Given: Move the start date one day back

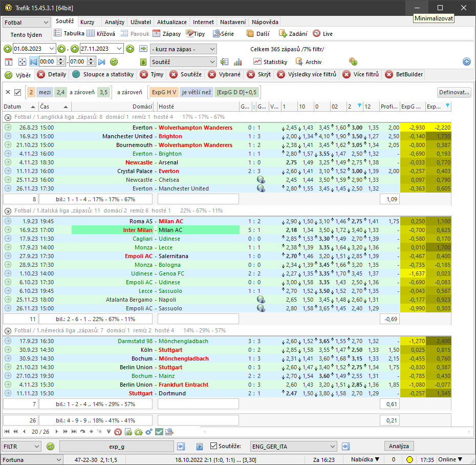Looking at the screenshot, I should tap(8, 49).
